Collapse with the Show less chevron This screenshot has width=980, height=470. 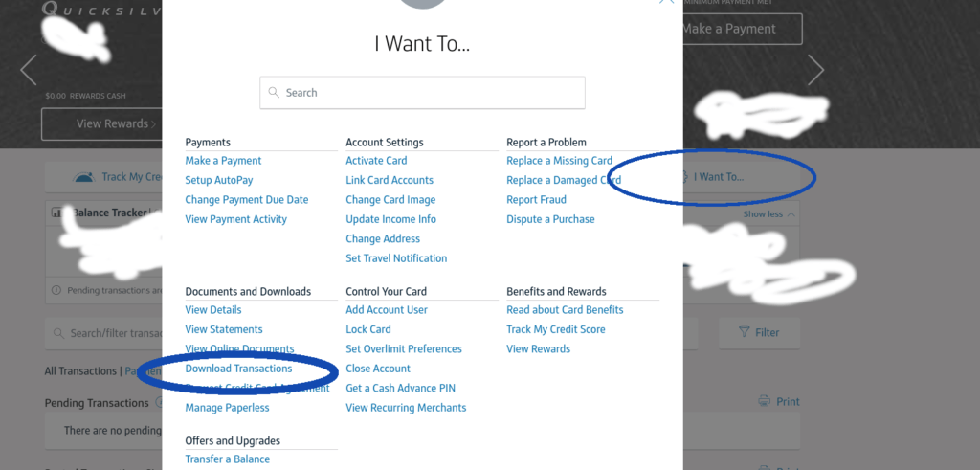791,214
